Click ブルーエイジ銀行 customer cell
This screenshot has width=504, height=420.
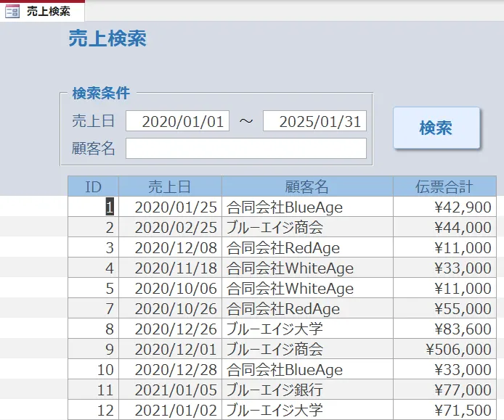307,390
